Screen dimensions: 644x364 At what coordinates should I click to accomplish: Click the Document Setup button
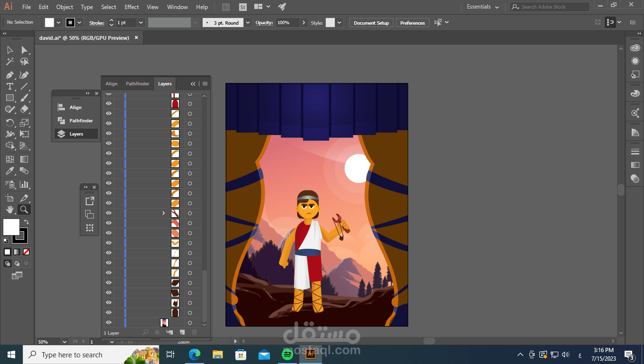point(371,23)
